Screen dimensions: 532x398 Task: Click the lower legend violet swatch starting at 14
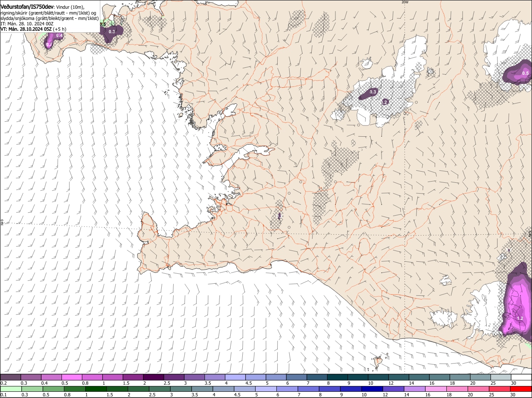tap(414, 389)
